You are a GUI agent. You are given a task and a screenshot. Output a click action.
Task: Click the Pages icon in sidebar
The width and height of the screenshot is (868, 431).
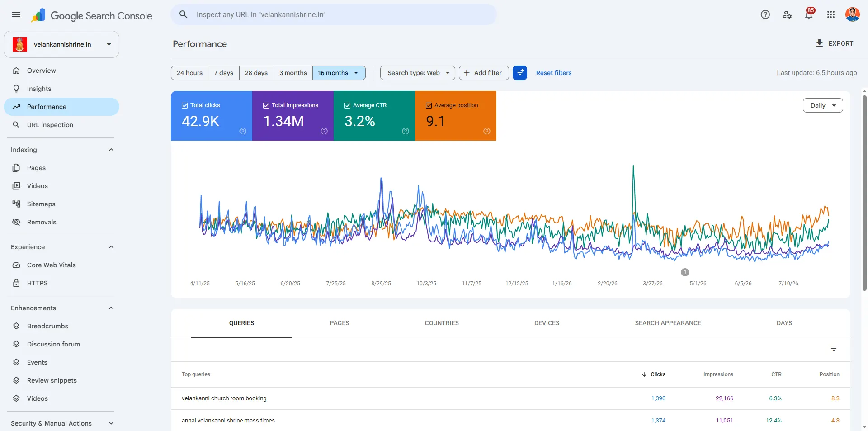pos(16,168)
